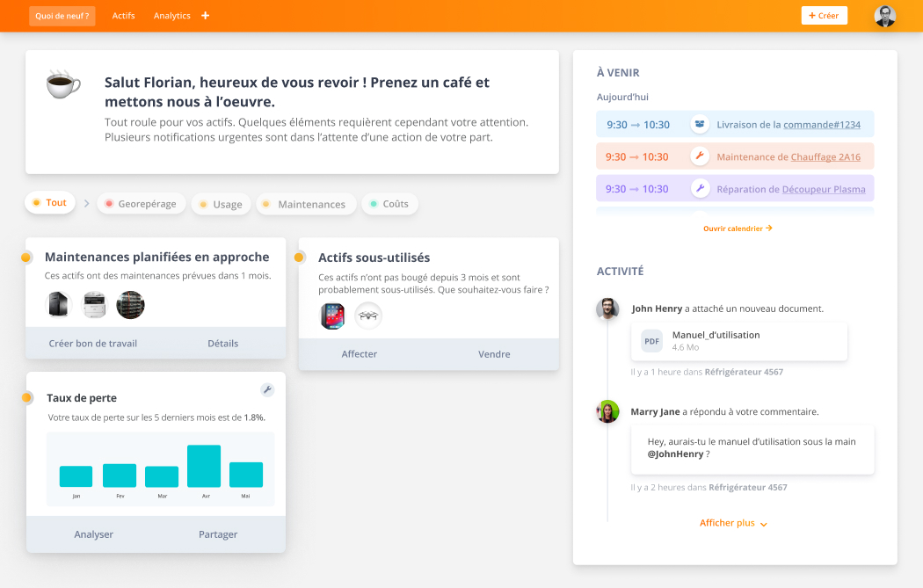This screenshot has height=588, width=923.
Task: Switch to the Analytics tab
Action: click(x=172, y=16)
